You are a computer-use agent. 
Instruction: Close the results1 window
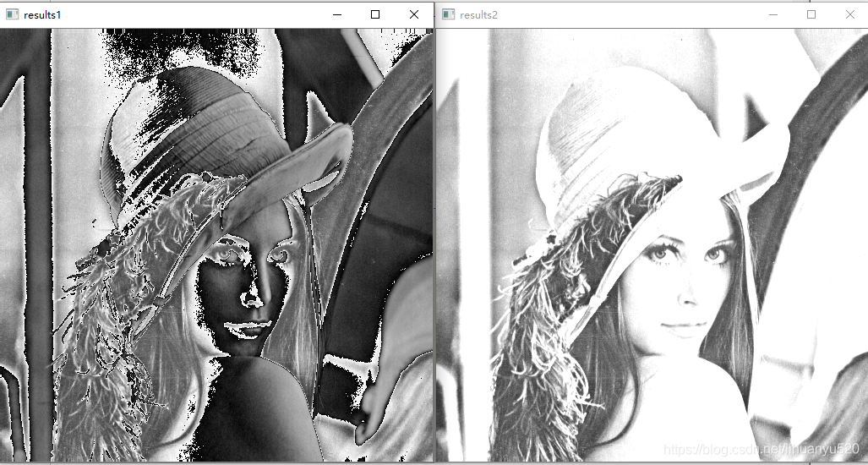coord(414,15)
